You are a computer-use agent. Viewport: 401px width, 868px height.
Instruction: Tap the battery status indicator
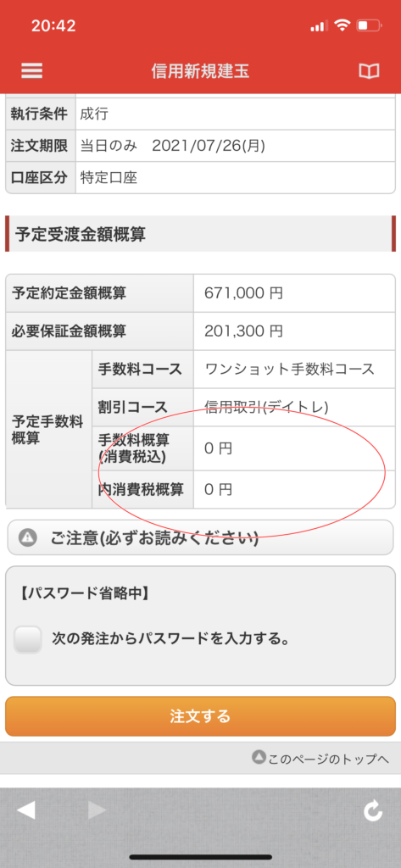pyautogui.click(x=370, y=25)
